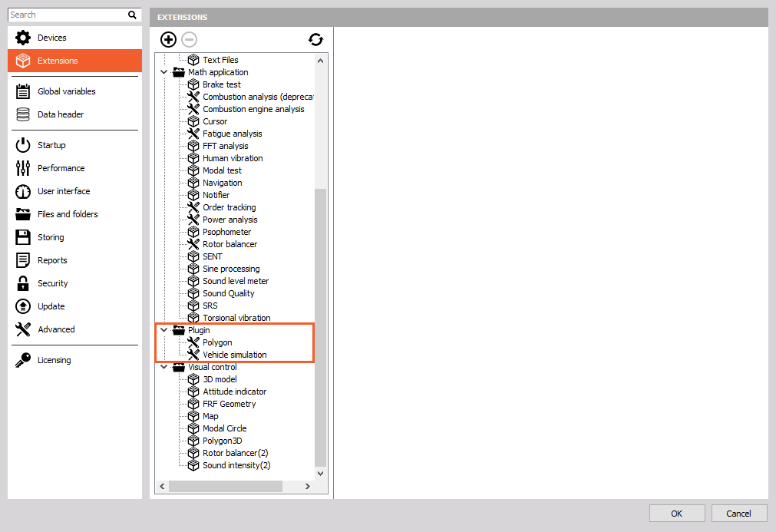The image size is (776, 532).
Task: Click the Update arrow icon
Action: point(23,306)
